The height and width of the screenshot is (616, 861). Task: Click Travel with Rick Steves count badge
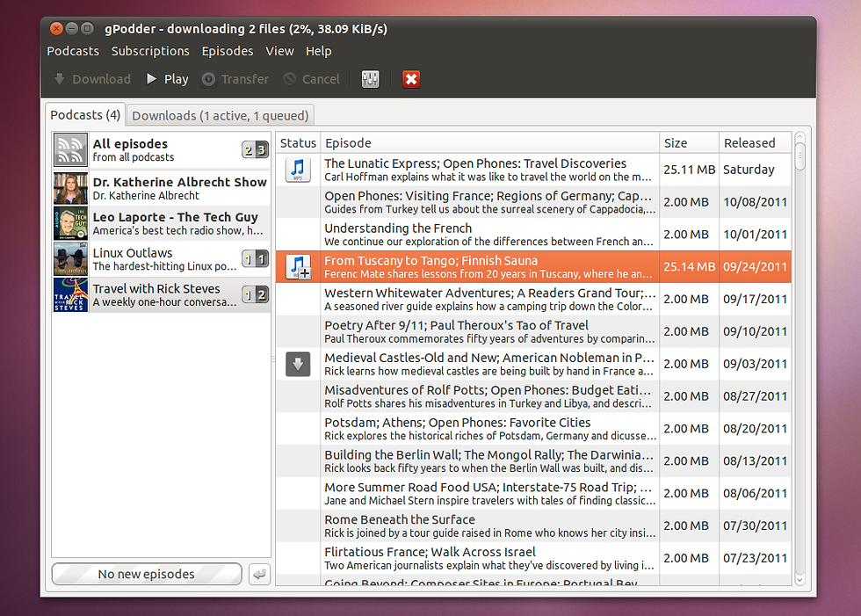256,295
